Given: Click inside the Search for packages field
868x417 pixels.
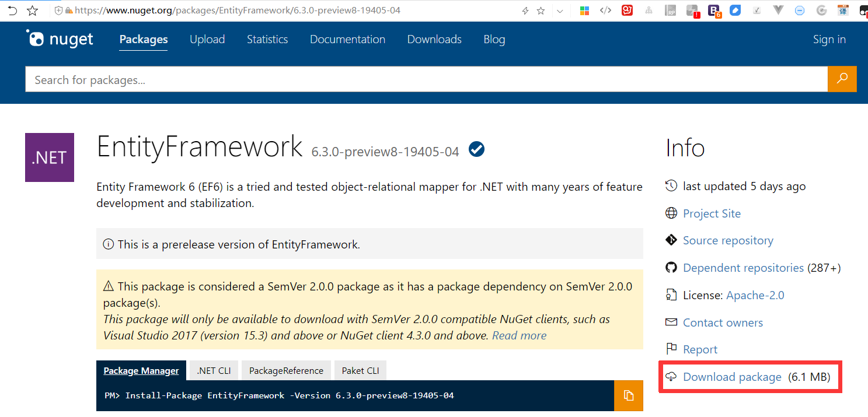Looking at the screenshot, I should pyautogui.click(x=233, y=79).
